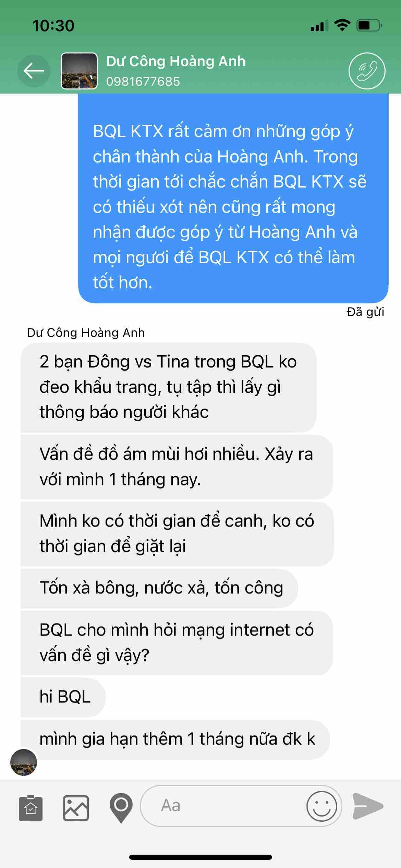401x868 pixels.
Task: Share location with the map pin icon
Action: click(121, 808)
